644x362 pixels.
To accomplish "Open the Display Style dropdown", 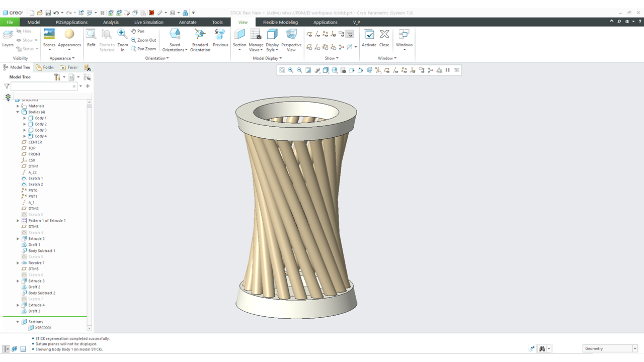I will pos(272,40).
